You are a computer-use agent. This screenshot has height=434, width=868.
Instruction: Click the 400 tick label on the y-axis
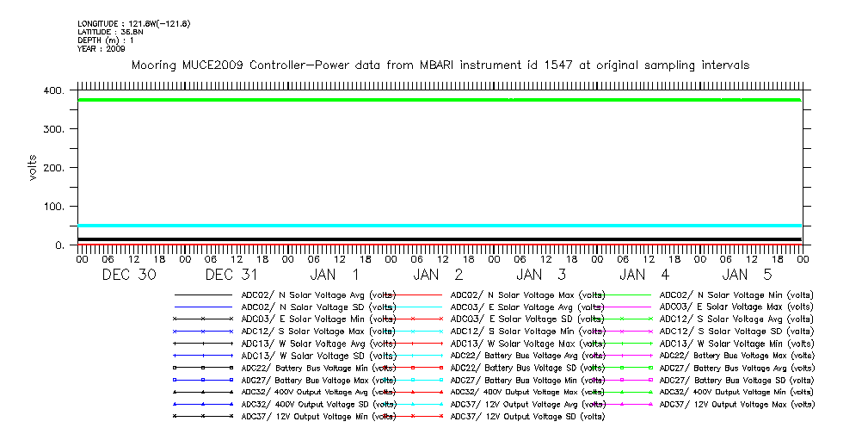pyautogui.click(x=53, y=90)
